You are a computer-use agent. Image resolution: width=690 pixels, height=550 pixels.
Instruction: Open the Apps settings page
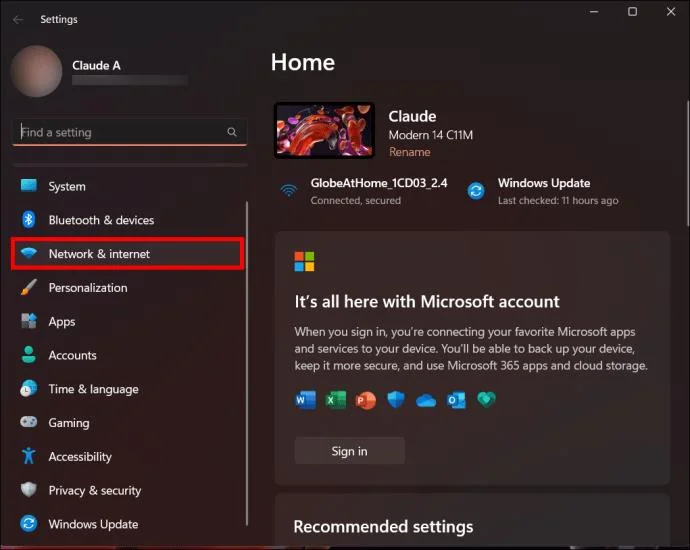pyautogui.click(x=128, y=321)
